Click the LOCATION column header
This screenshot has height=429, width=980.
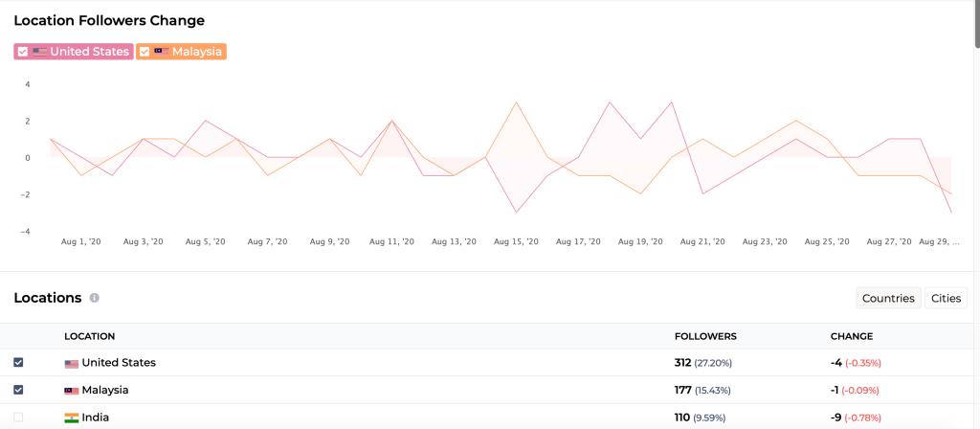pyautogui.click(x=89, y=336)
